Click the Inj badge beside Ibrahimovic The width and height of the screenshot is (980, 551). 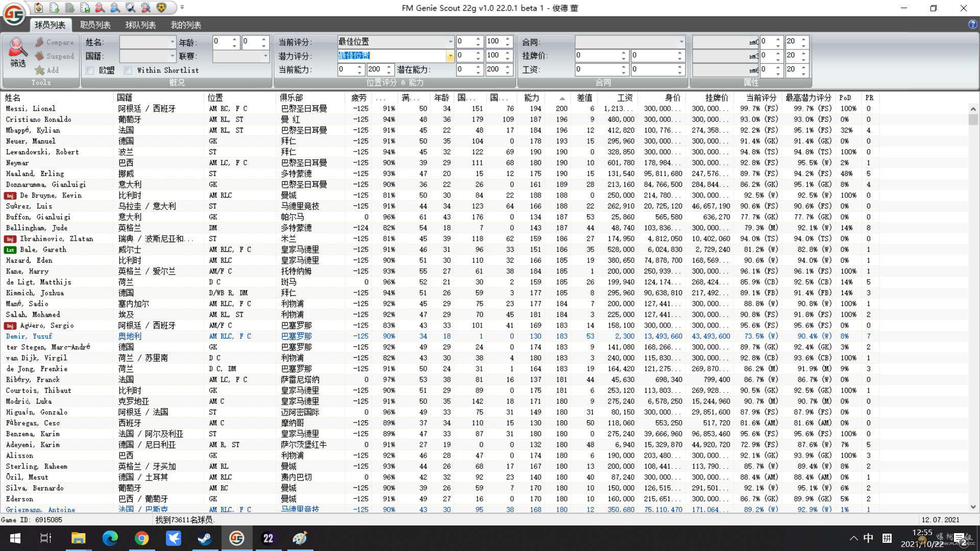pyautogui.click(x=10, y=239)
